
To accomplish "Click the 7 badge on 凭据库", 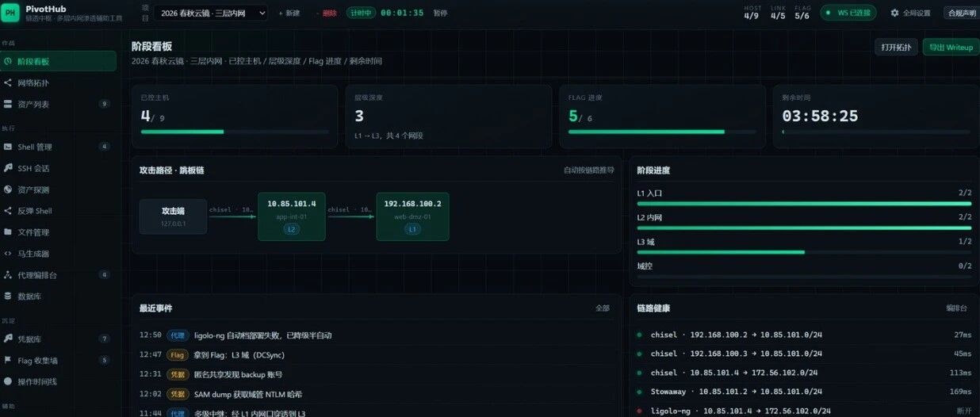I will coord(104,339).
